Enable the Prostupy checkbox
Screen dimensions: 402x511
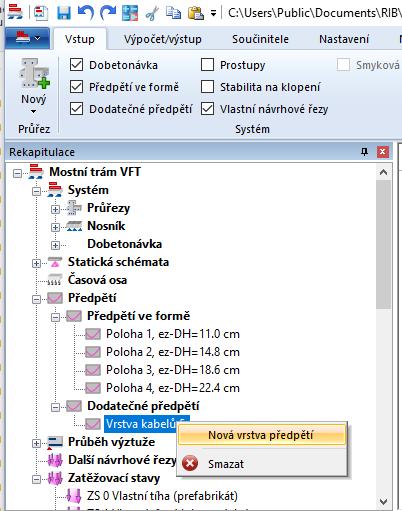[x=207, y=65]
